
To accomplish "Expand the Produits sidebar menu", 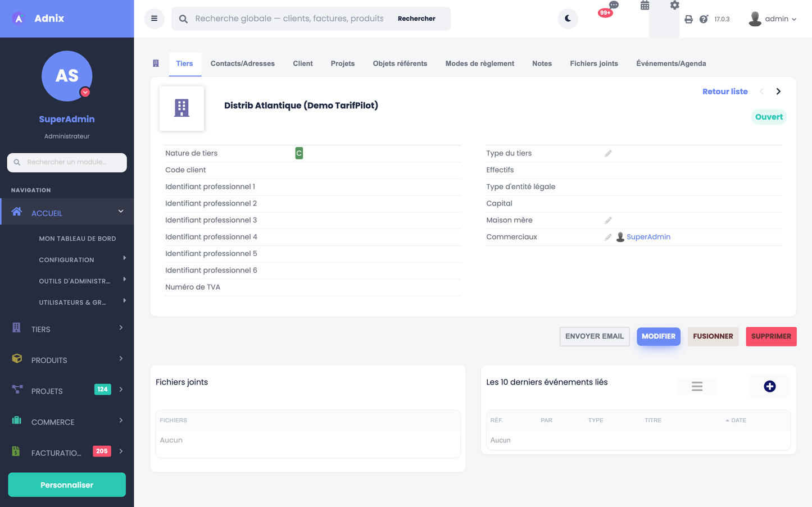I will 67,360.
